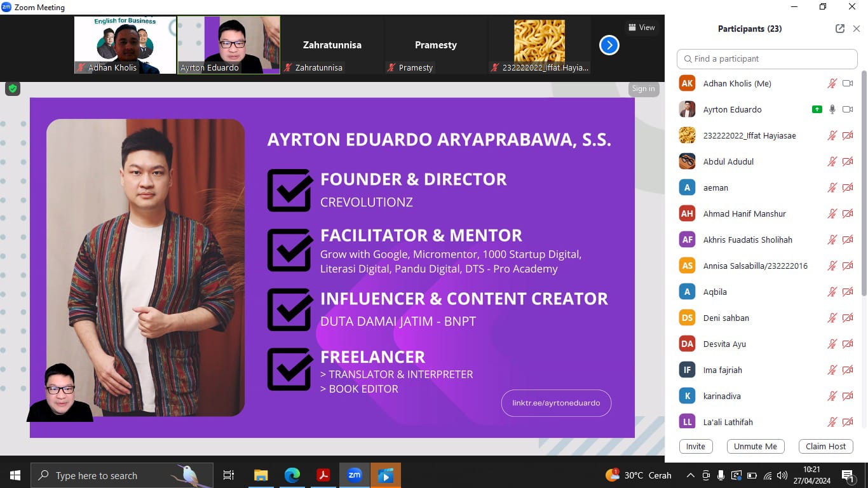Click Ahmad Hanif Manshur's muted mic icon
The height and width of the screenshot is (488, 868).
(x=832, y=213)
